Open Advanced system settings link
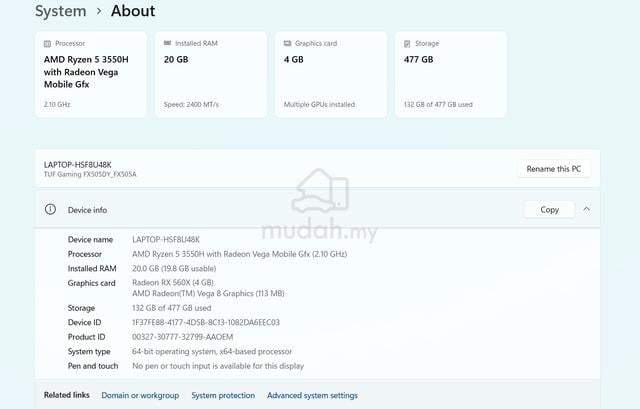The height and width of the screenshot is (409, 640). (312, 395)
